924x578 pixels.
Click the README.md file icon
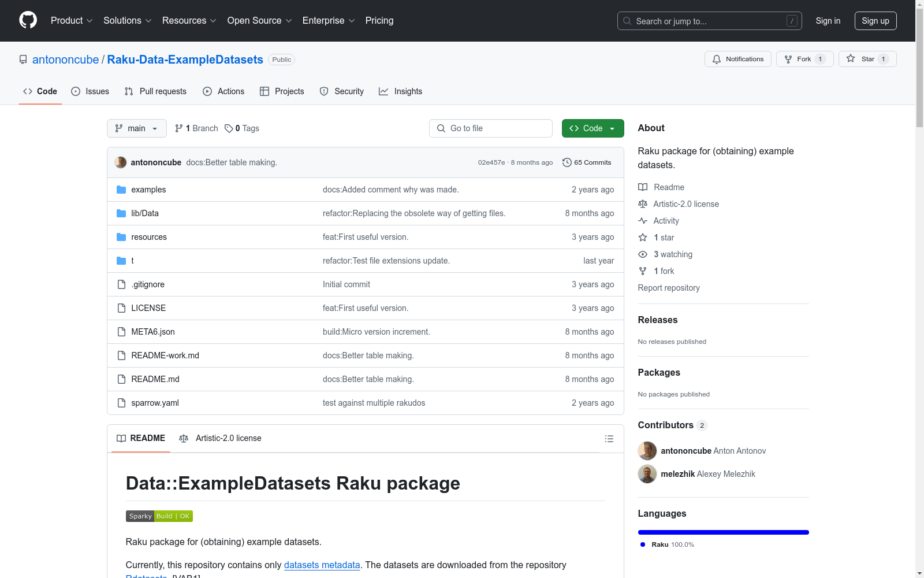tap(121, 379)
